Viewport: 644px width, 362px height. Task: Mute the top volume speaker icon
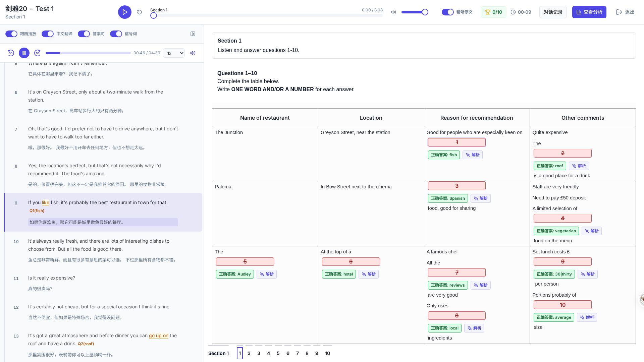pos(393,12)
